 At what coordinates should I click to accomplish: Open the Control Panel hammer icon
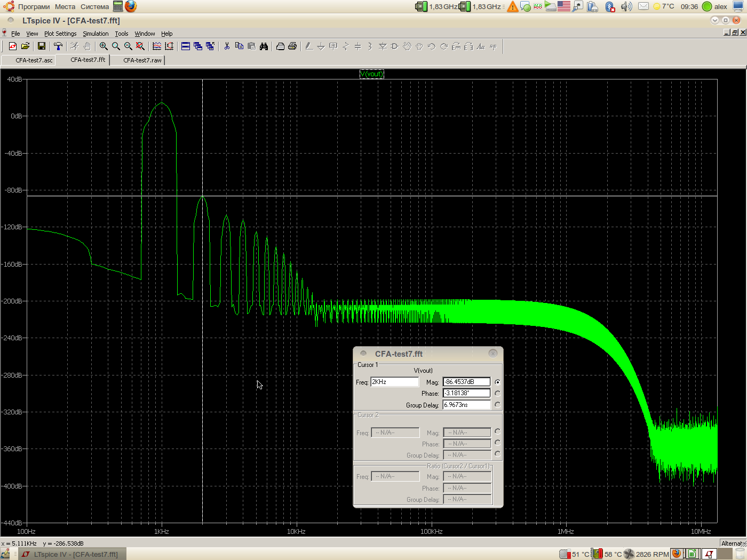pos(58,46)
